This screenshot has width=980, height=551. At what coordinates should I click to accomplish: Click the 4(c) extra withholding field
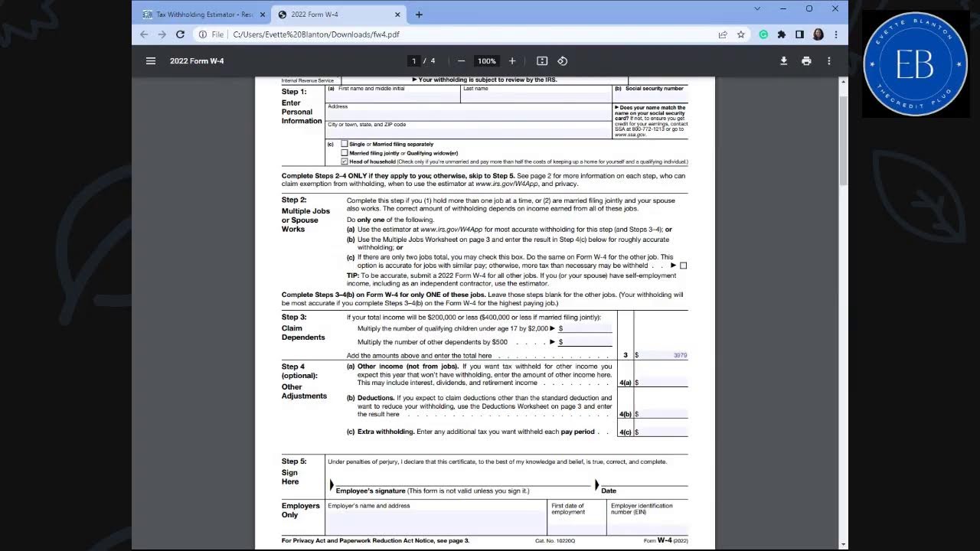point(663,432)
